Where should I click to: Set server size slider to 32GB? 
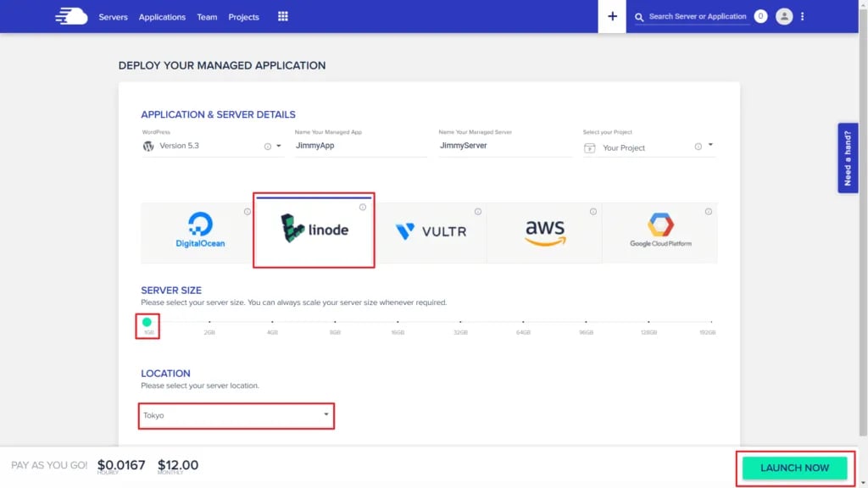coord(460,322)
